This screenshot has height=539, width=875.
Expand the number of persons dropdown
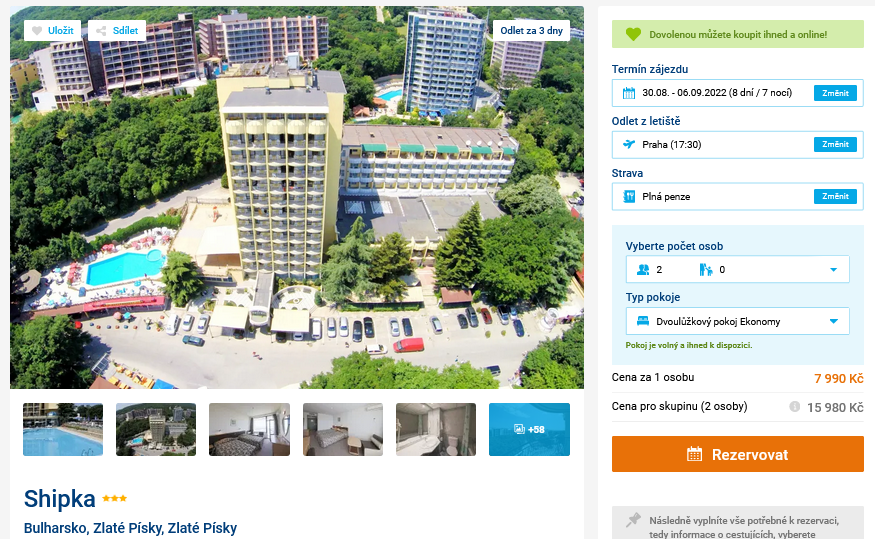tap(833, 270)
